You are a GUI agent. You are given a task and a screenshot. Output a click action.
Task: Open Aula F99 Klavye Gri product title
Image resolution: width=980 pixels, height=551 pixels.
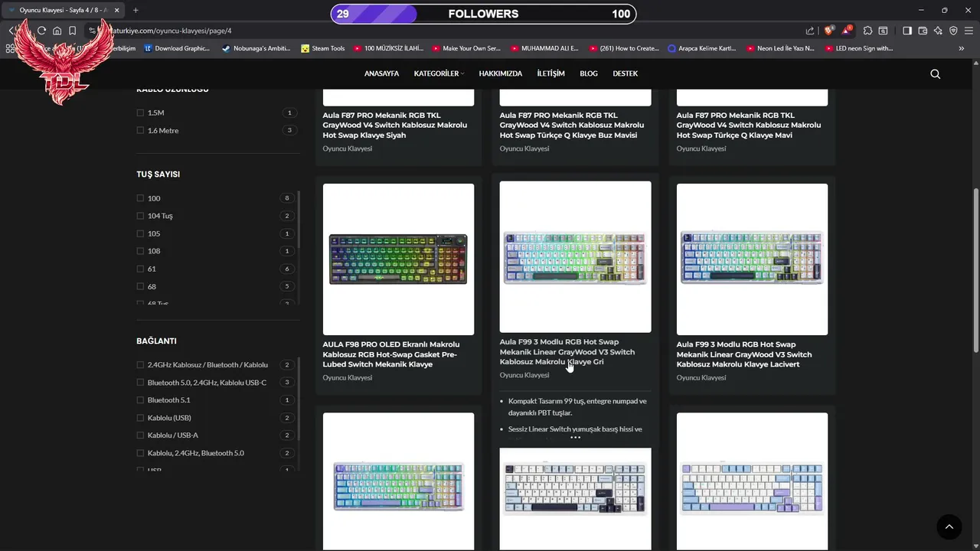point(567,352)
